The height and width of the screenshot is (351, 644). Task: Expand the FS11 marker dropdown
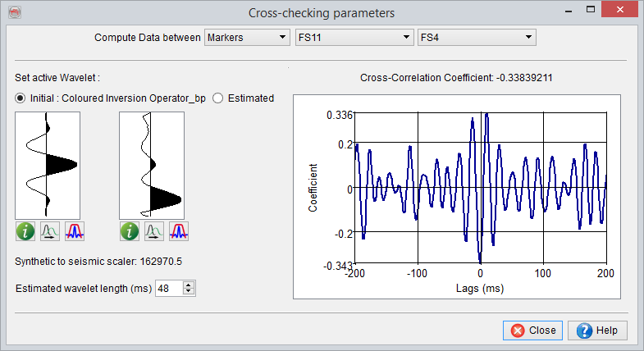coord(353,38)
